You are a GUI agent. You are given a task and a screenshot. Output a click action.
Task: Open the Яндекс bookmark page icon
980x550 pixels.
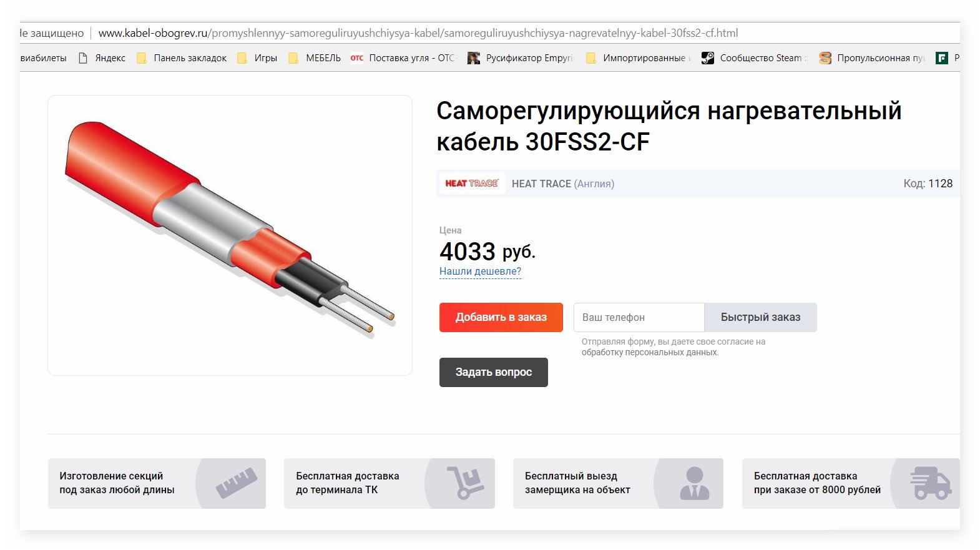pyautogui.click(x=83, y=58)
